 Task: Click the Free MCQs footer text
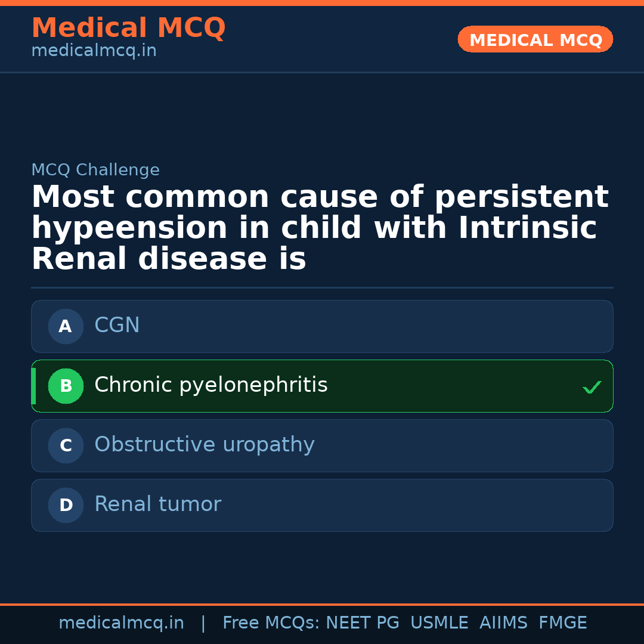tap(271, 623)
